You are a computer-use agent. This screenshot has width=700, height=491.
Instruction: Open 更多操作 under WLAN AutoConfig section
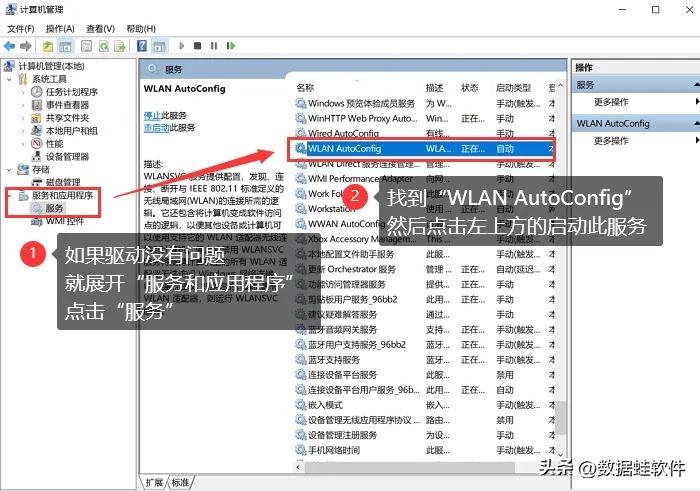(611, 141)
